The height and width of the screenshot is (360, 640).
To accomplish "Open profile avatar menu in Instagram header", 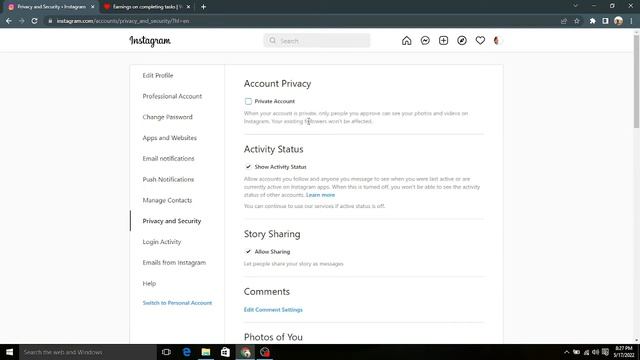I will coord(497,40).
